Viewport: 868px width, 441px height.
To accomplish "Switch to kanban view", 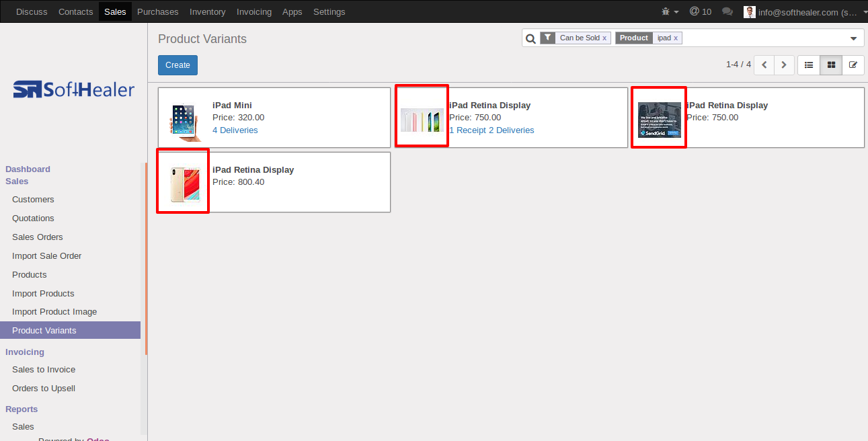I will point(831,65).
